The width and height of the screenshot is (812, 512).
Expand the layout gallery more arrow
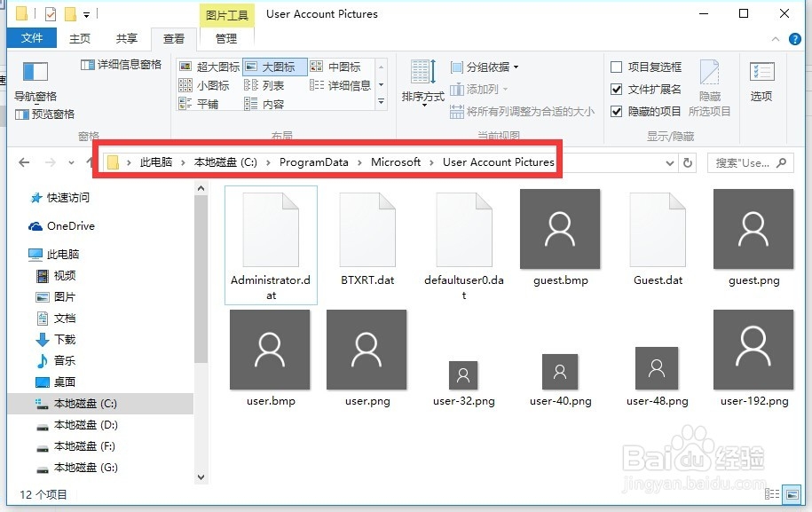381,102
